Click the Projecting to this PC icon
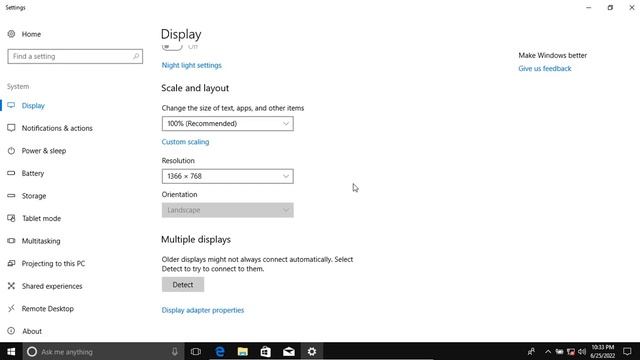The width and height of the screenshot is (640, 360). coord(11,263)
